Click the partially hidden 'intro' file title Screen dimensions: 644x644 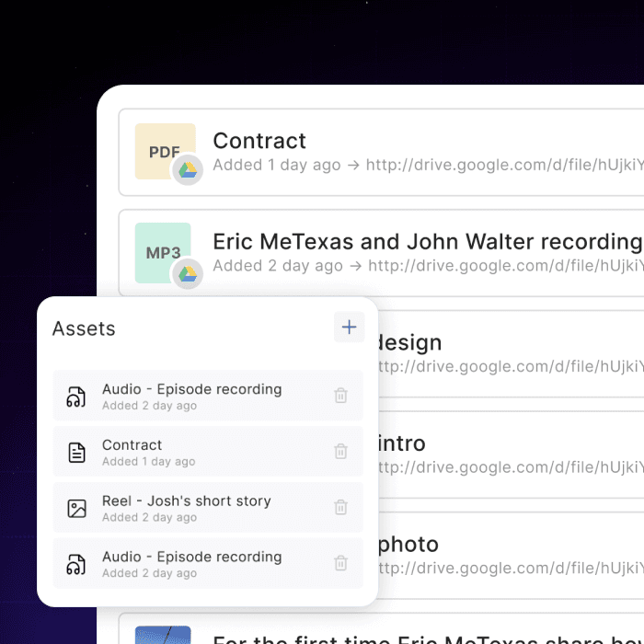point(402,443)
